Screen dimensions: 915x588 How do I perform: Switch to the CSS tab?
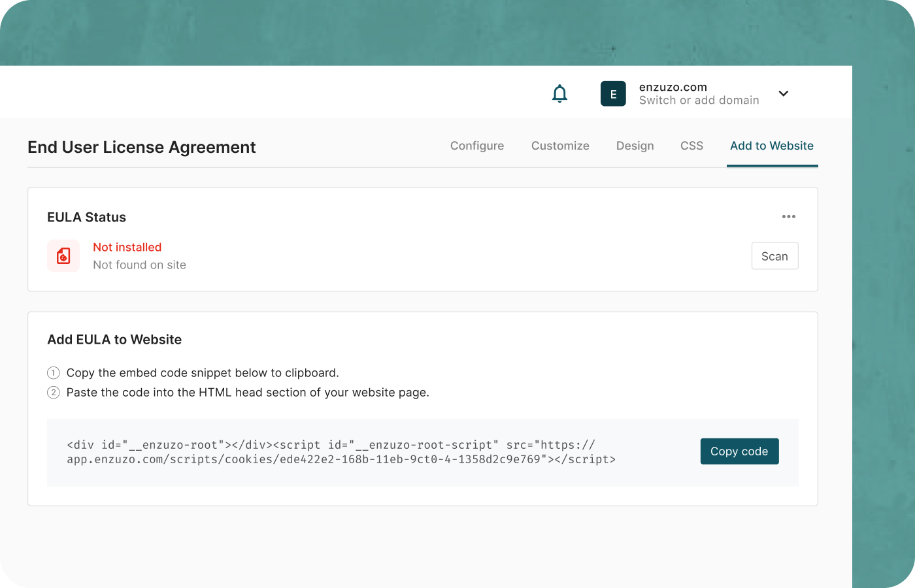coord(691,146)
